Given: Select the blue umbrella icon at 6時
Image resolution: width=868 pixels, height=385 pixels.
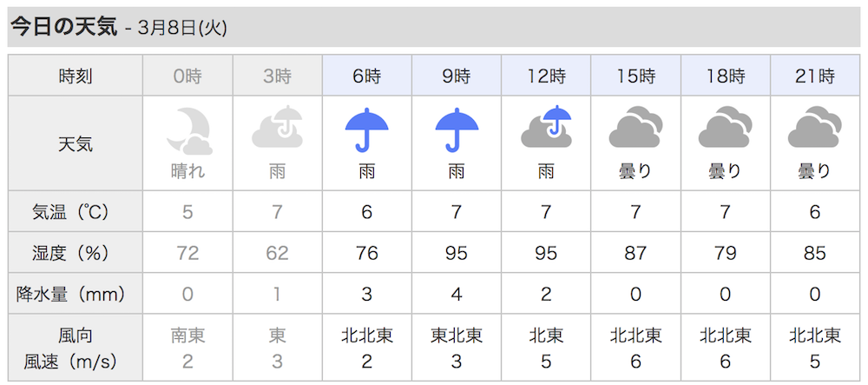Looking at the screenshot, I should pyautogui.click(x=366, y=130).
